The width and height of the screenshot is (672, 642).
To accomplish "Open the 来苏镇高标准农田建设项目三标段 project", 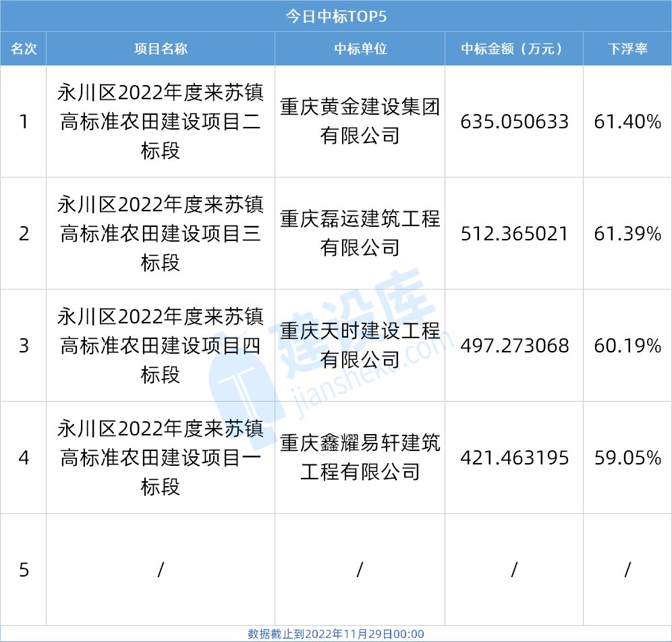I will pos(161,234).
